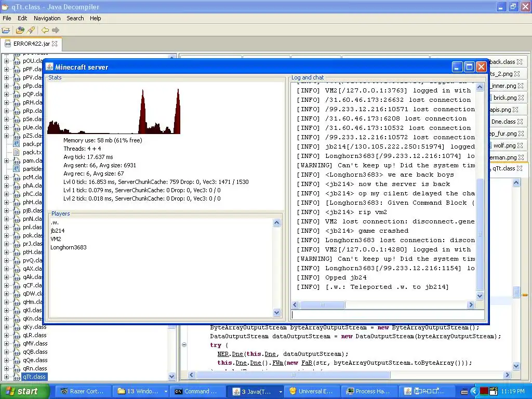532x399 pixels.
Task: Close the Dne.class editor tab
Action: click(x=520, y=122)
